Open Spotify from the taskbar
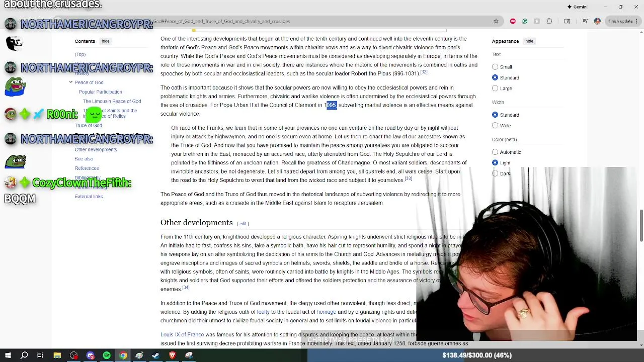The height and width of the screenshot is (362, 644). (107, 355)
